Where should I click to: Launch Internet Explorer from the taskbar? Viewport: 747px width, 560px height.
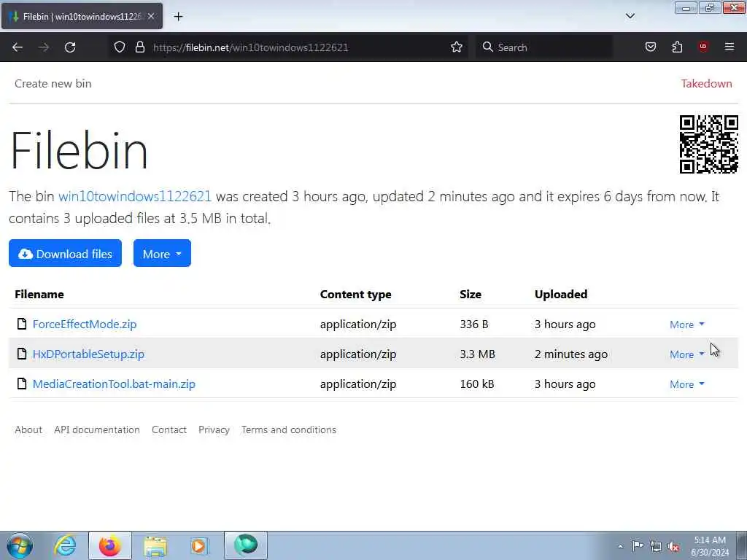click(x=65, y=545)
